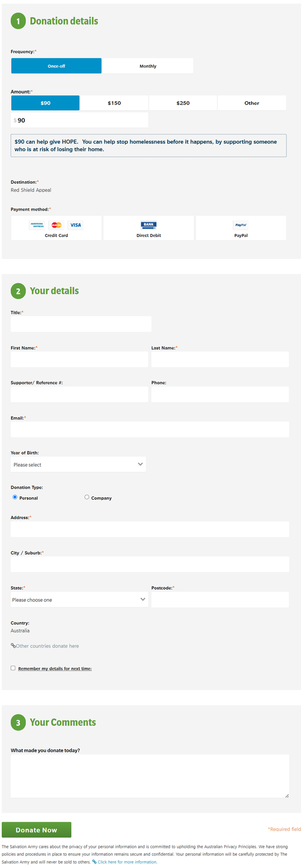Click the American Express card icon
305x868 pixels.
[37, 225]
